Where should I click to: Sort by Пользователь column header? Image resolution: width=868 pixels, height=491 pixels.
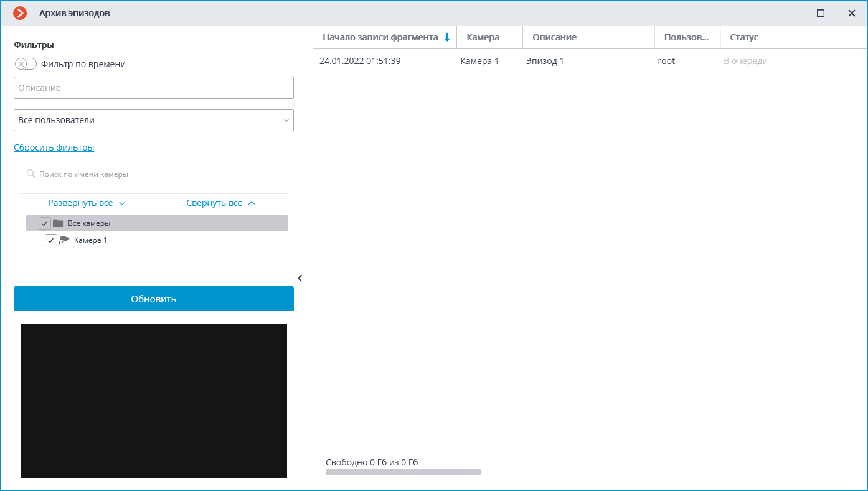click(x=686, y=37)
